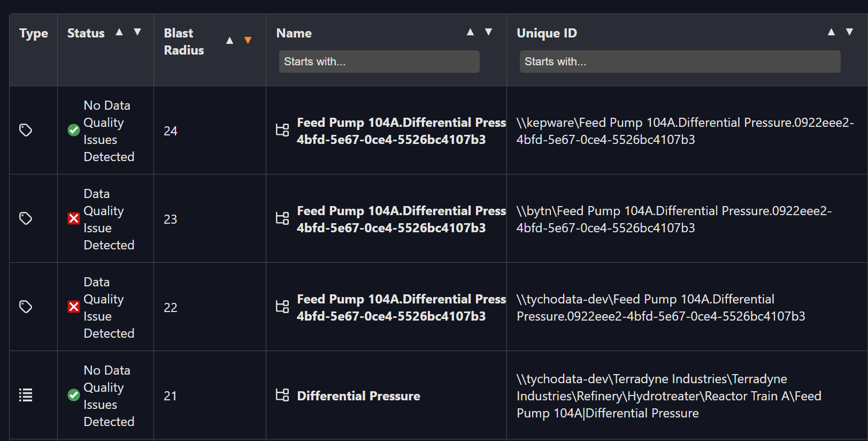The height and width of the screenshot is (441, 868).
Task: Sort Unique ID column ascending
Action: click(x=831, y=32)
